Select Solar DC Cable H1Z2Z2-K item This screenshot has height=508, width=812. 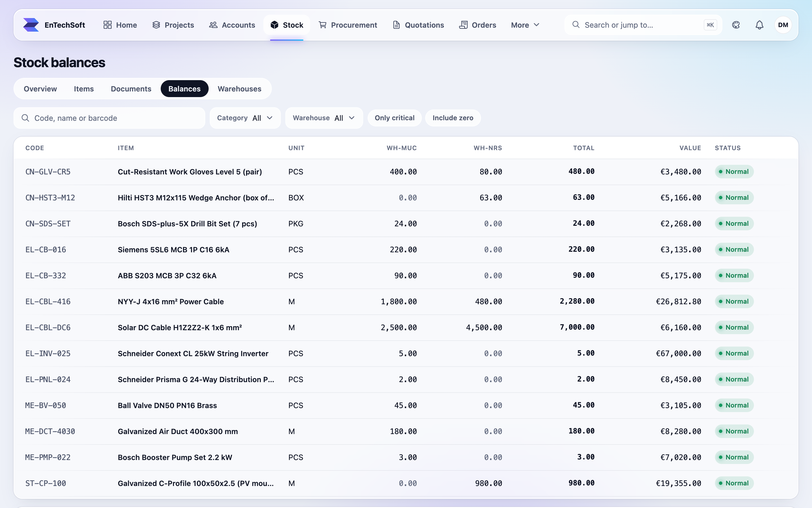(180, 328)
